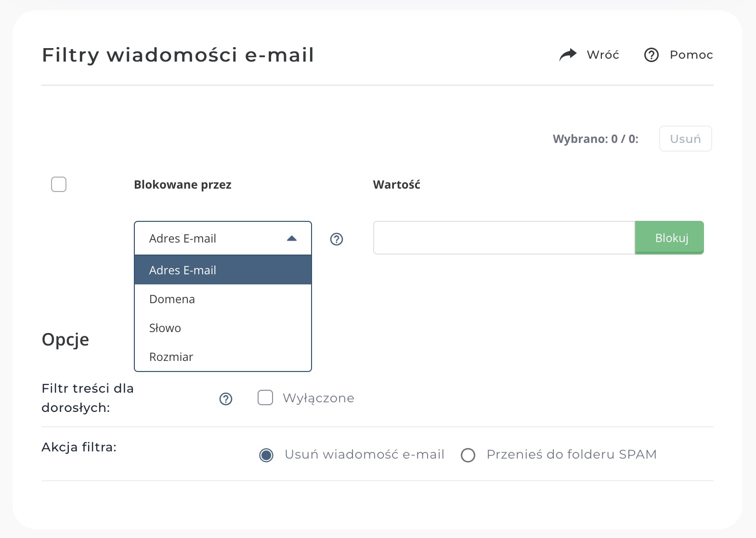Viewport: 756px width, 538px height.
Task: Open the Pomoc help link
Action: tap(691, 55)
